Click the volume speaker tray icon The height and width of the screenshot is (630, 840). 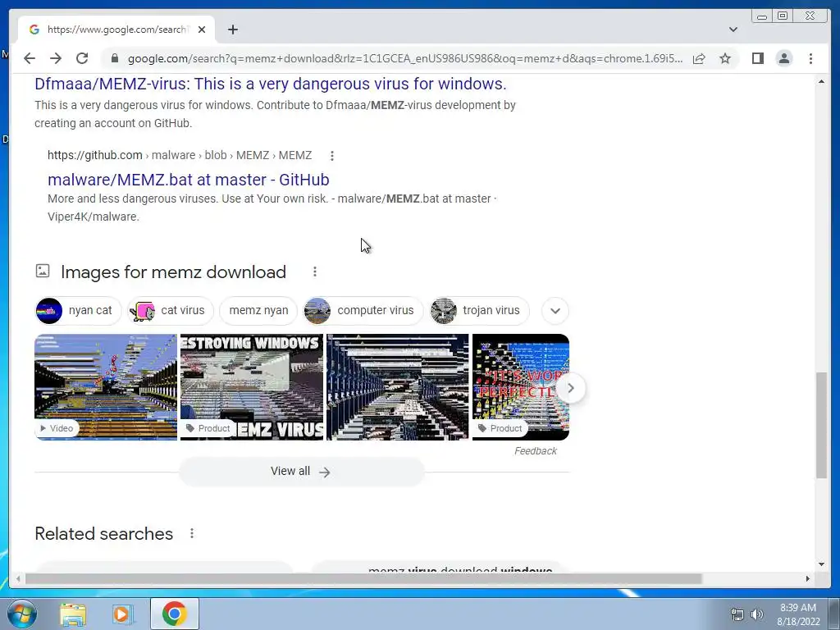(757, 614)
